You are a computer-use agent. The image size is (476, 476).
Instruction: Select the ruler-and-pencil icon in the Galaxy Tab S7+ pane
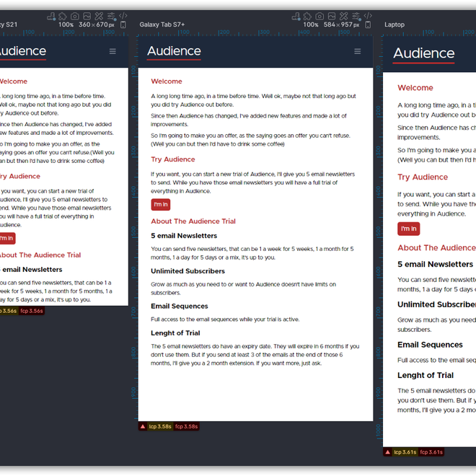(x=343, y=16)
